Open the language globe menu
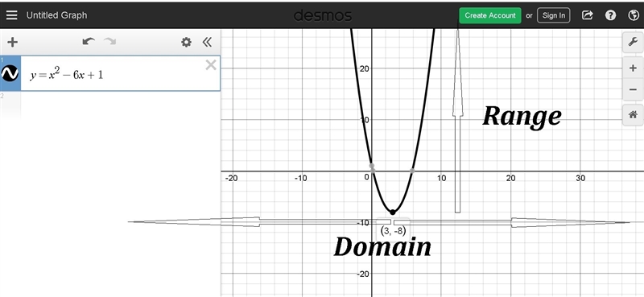644x297 pixels. click(x=634, y=15)
